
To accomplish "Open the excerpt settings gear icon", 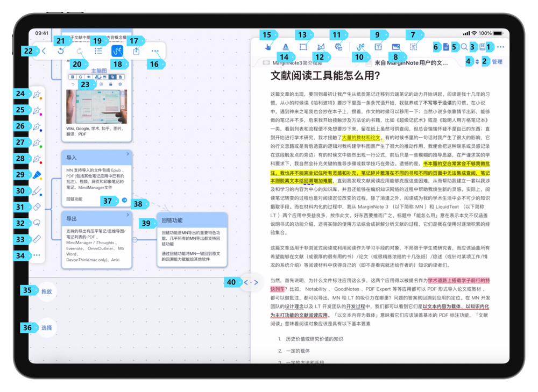I will tap(338, 47).
